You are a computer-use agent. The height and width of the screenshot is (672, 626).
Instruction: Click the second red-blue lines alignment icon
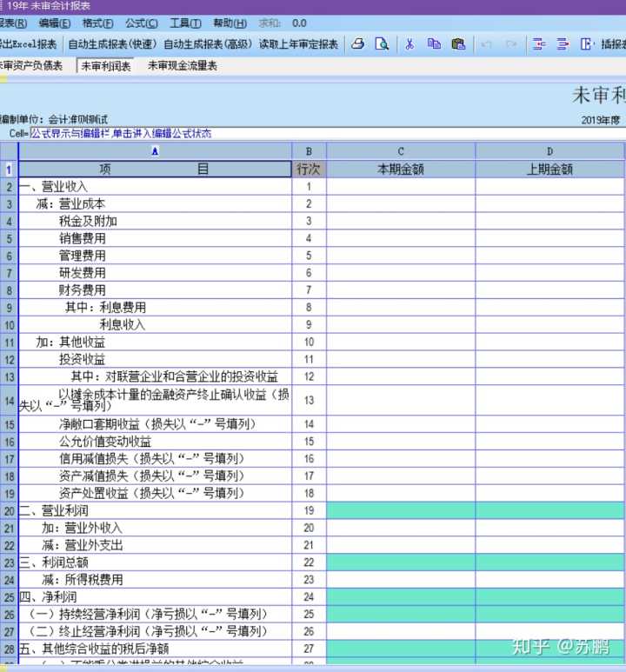(563, 43)
